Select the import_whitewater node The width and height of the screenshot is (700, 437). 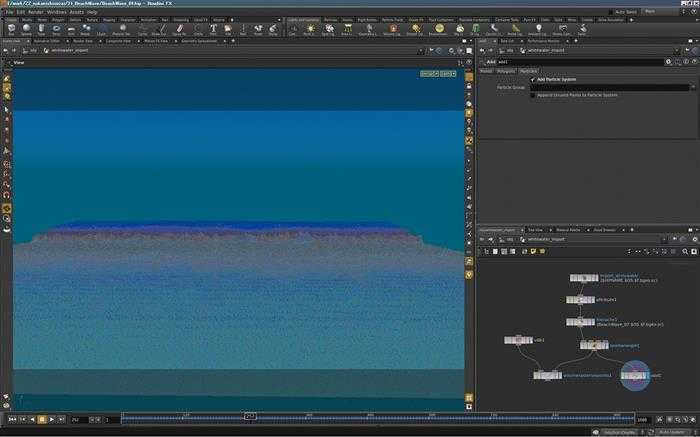(x=584, y=278)
